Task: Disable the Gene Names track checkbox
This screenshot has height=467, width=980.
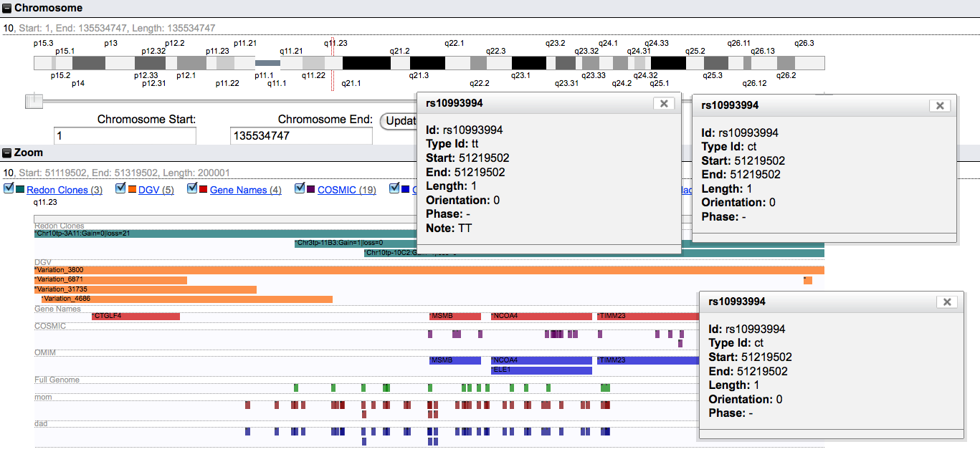Action: [192, 189]
